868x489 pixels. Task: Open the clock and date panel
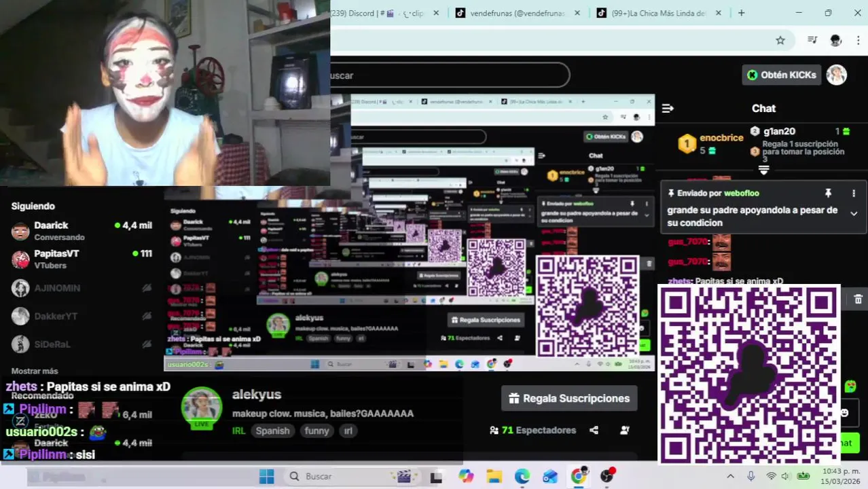click(x=841, y=475)
